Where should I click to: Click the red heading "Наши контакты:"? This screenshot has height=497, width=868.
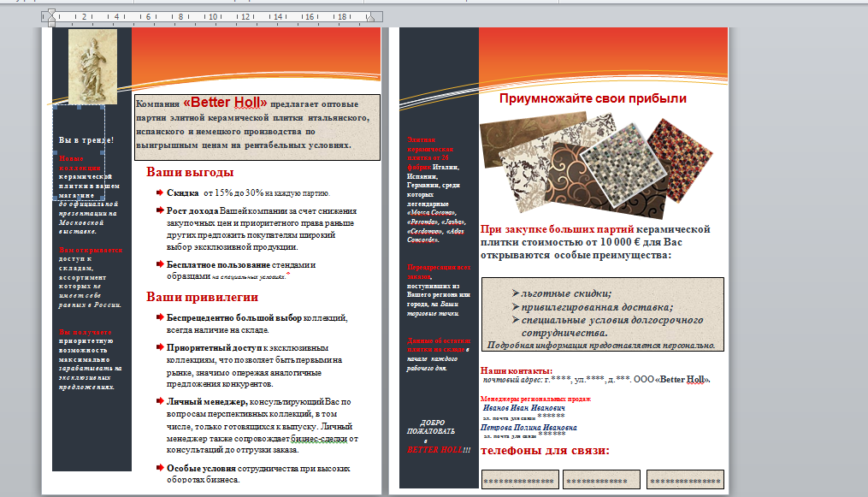tap(516, 370)
